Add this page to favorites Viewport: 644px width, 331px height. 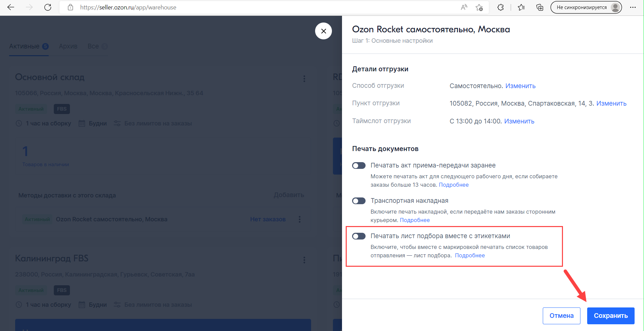[479, 7]
